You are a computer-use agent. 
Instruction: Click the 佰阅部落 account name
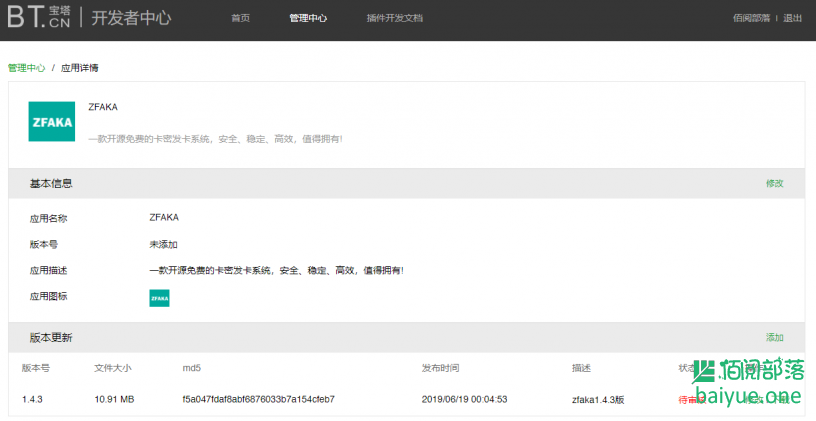pyautogui.click(x=751, y=18)
